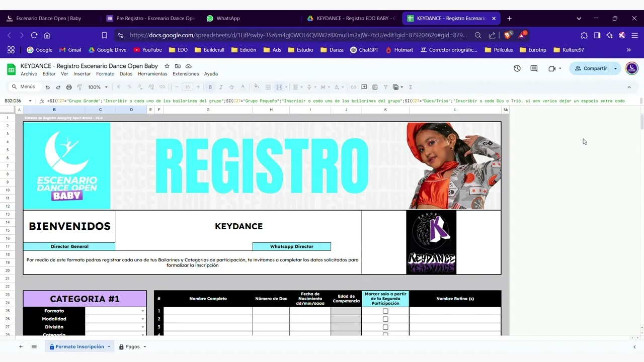Open version history clock icon
This screenshot has width=644, height=362.
click(517, 68)
